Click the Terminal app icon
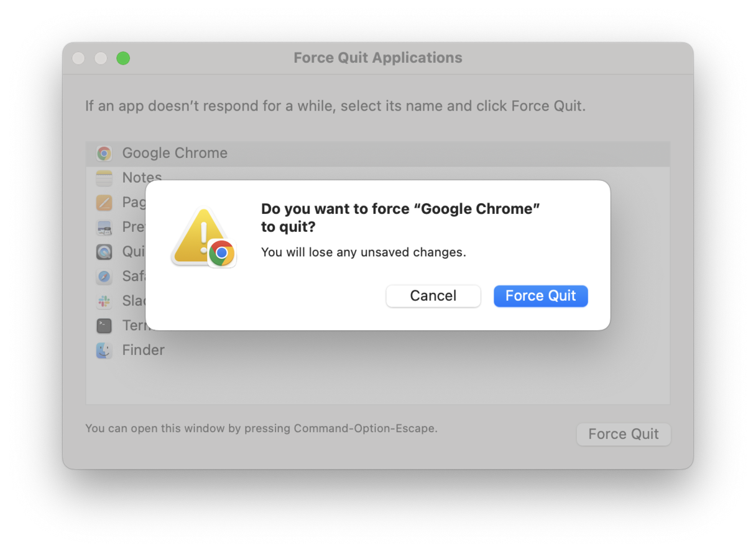The image size is (756, 552). pyautogui.click(x=104, y=325)
